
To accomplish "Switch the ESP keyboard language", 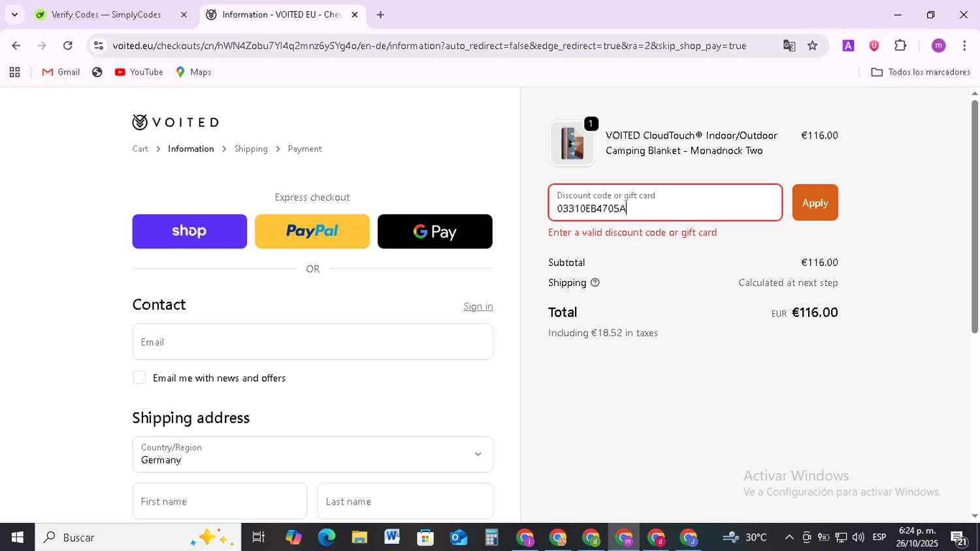I will pyautogui.click(x=879, y=537).
